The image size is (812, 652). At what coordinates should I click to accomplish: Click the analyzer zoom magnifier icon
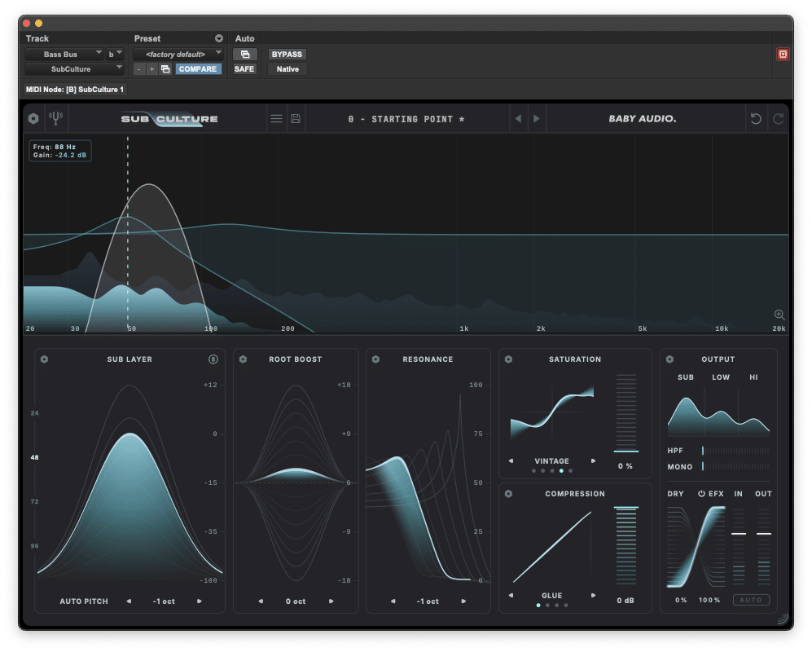(x=779, y=315)
